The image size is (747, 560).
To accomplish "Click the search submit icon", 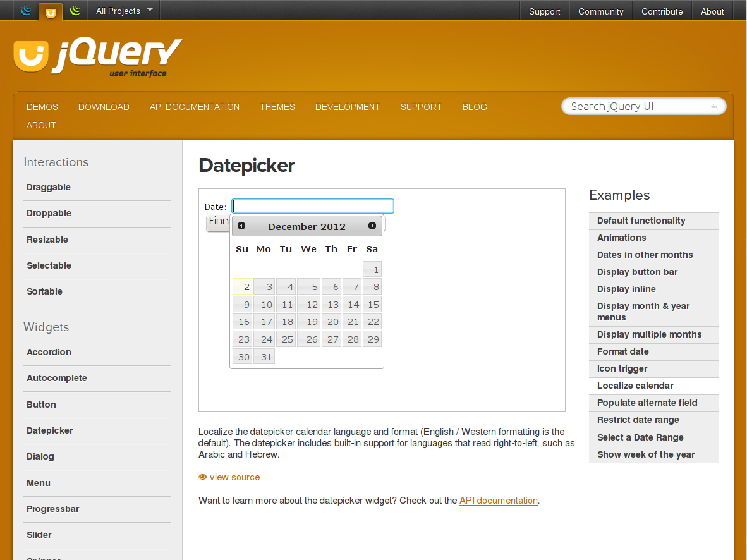I will coord(714,106).
